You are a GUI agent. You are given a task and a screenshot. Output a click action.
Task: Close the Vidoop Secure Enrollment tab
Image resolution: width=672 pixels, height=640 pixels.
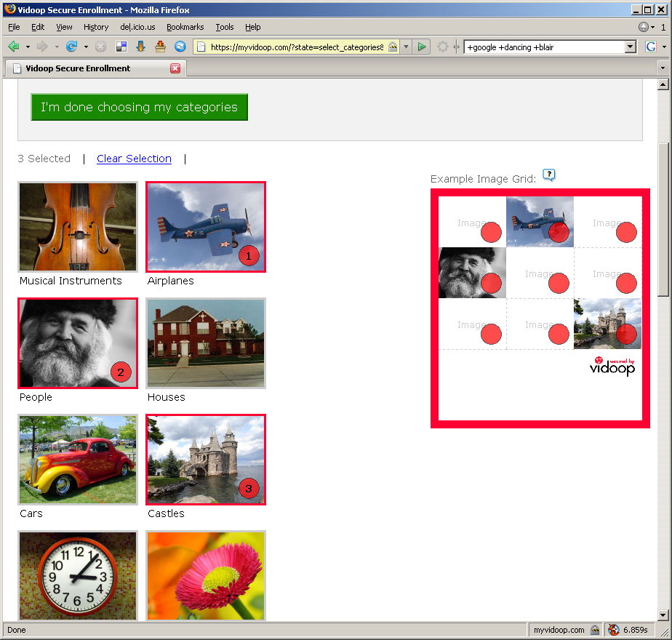tap(175, 68)
